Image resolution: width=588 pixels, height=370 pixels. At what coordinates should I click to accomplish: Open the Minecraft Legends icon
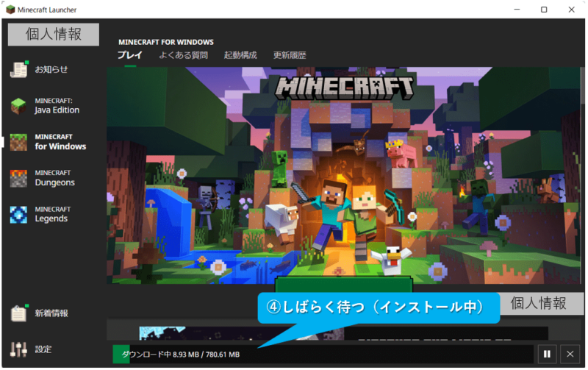18,215
